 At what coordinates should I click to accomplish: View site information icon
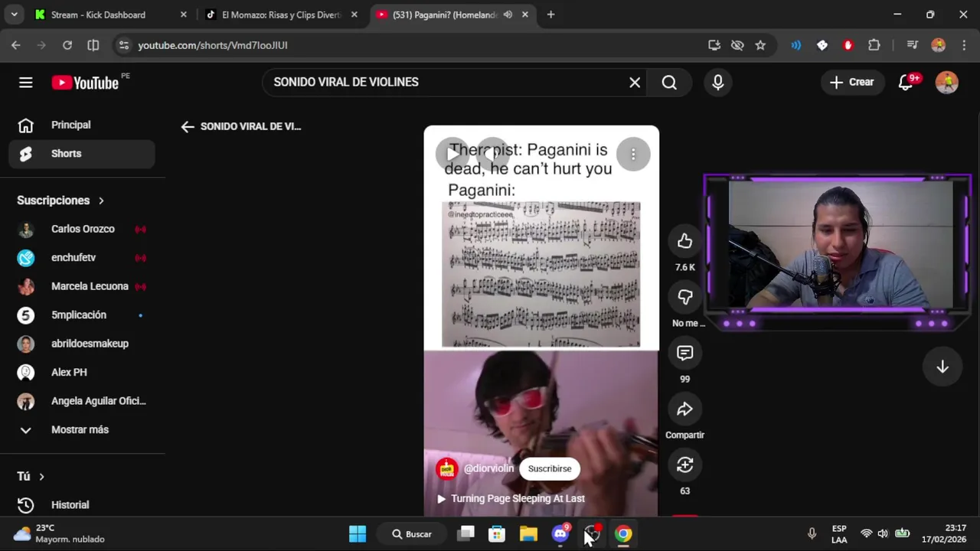pos(124,45)
